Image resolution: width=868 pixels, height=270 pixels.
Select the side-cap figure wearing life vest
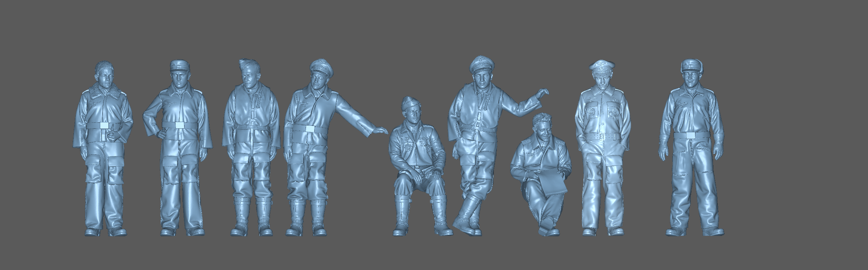[x=250, y=148]
